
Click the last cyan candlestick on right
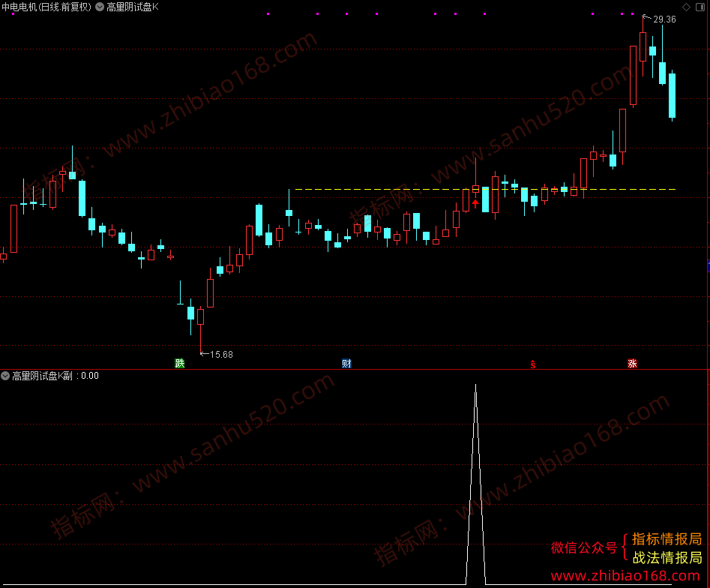tap(672, 96)
